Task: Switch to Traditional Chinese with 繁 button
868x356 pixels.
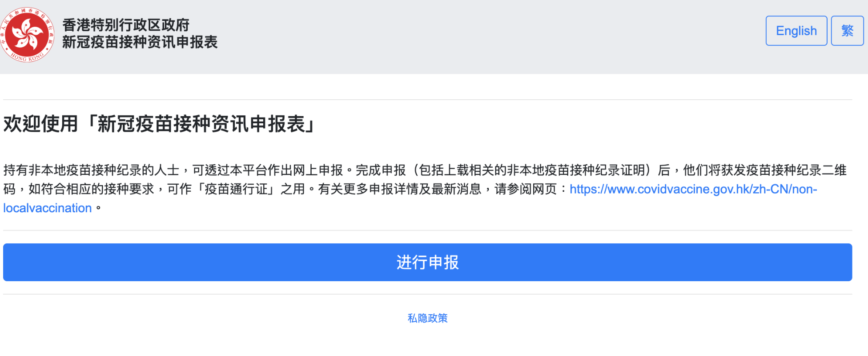Action: point(847,31)
